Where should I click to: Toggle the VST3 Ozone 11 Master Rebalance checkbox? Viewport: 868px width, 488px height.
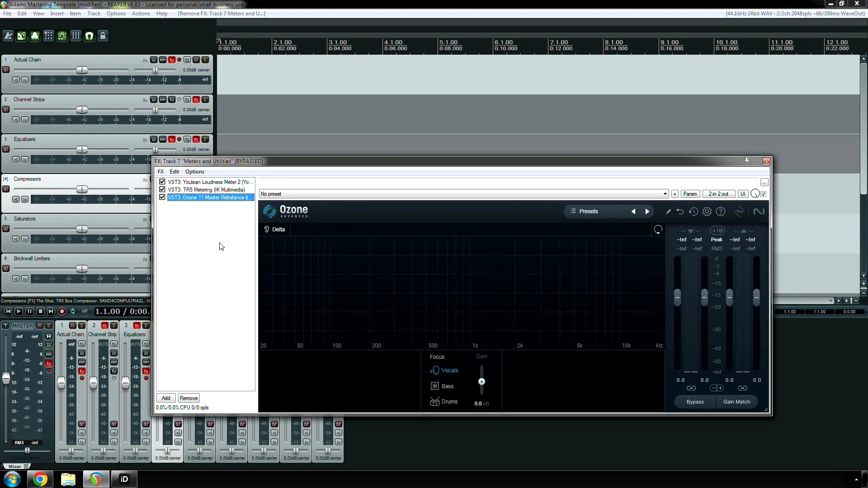click(161, 197)
